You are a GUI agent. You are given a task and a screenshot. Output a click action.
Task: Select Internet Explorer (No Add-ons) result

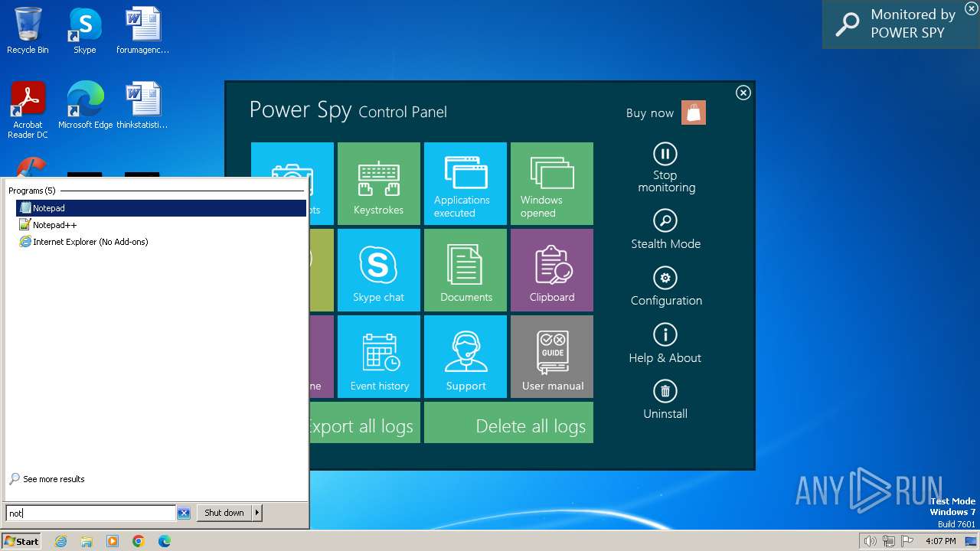point(161,242)
